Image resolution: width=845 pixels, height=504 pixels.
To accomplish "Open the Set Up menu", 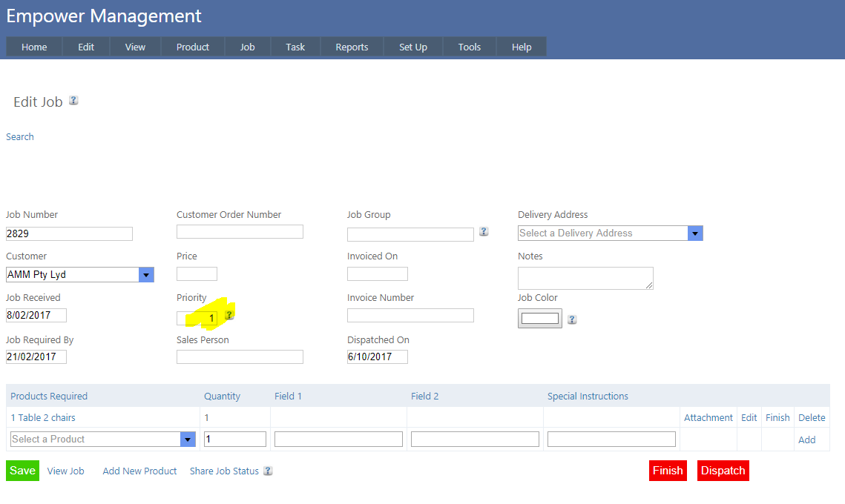I will point(413,47).
